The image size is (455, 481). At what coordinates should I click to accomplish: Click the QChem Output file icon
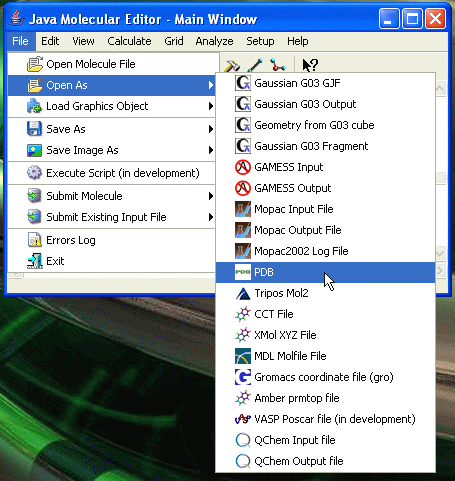243,461
